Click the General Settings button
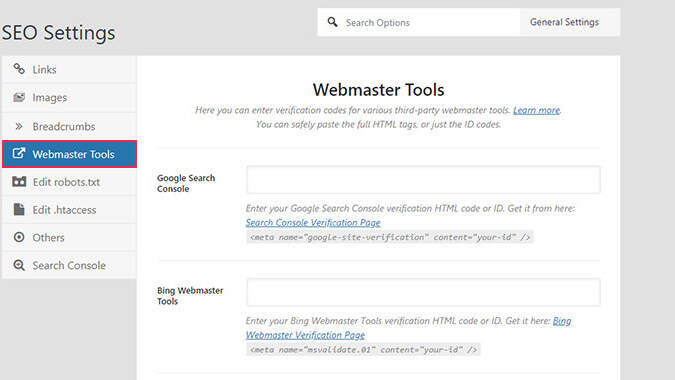Viewport: 675px width, 380px height. [570, 22]
